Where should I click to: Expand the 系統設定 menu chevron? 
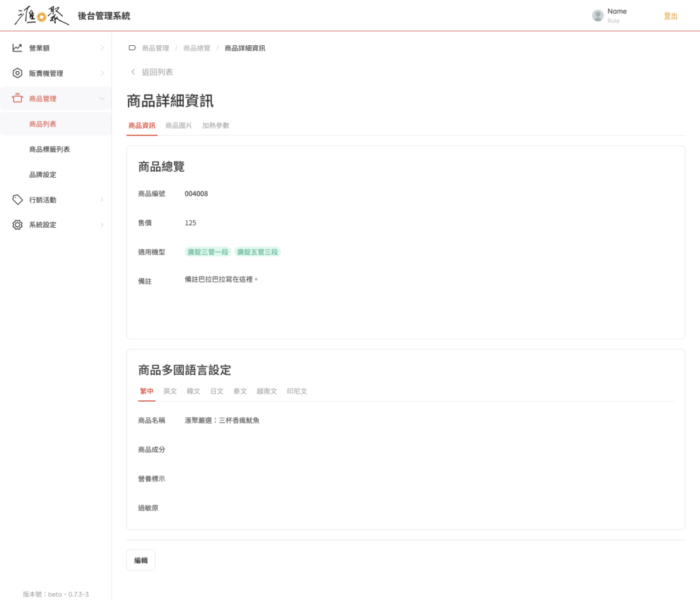click(102, 224)
